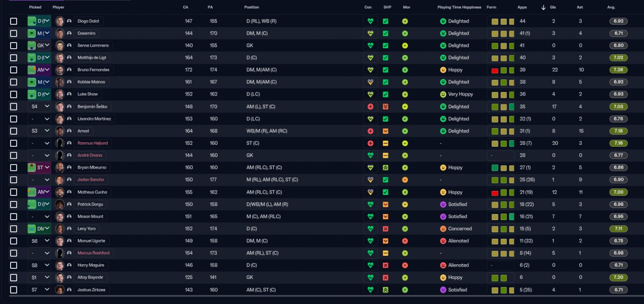Open the S4 Picked dropdown for Benjamin Šeško
The width and height of the screenshot is (644, 304).
tap(39, 107)
